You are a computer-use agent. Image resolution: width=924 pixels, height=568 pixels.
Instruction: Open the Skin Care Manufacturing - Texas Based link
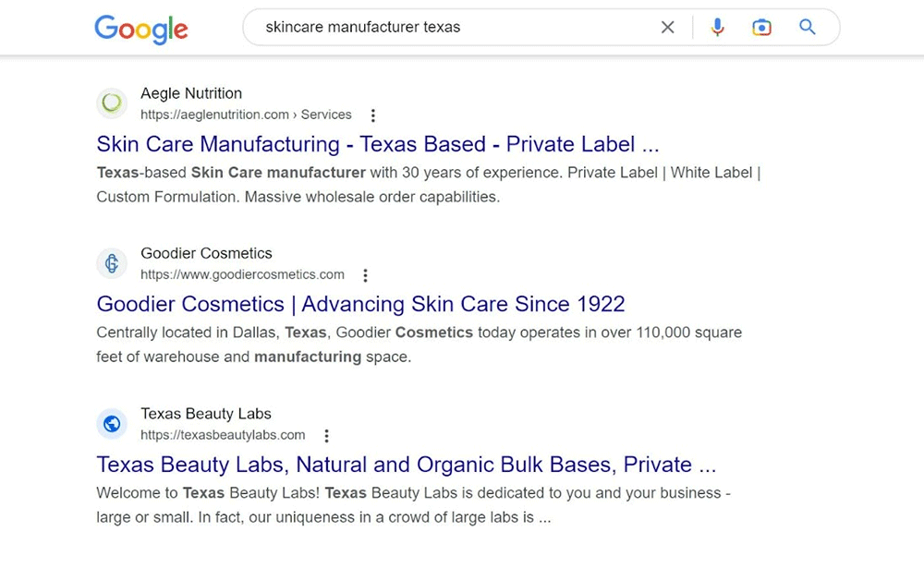[x=378, y=144]
